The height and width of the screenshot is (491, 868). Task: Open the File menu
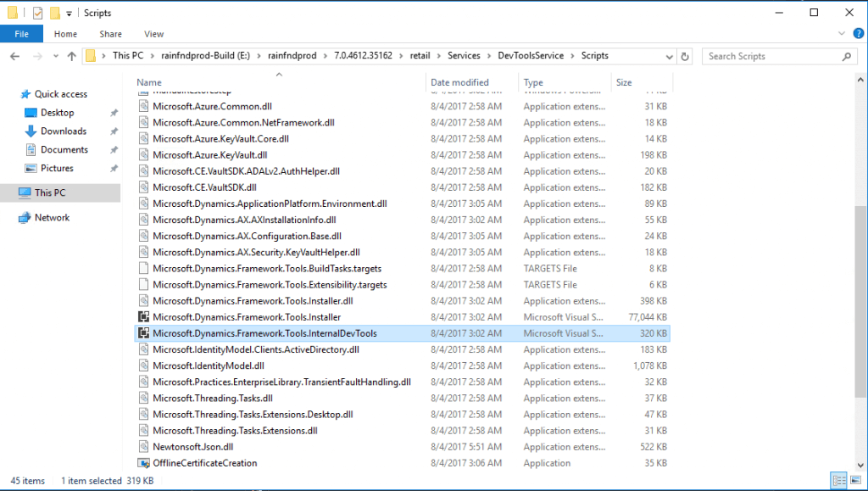click(21, 33)
